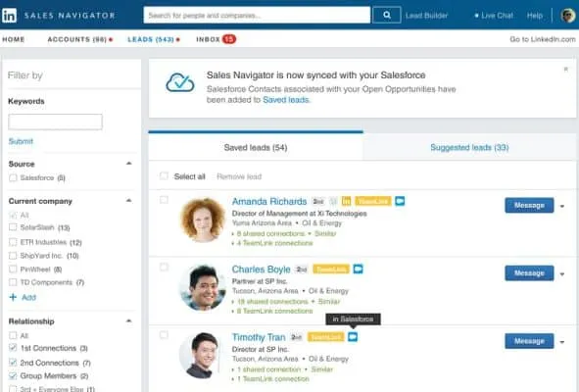Click Amanda Richards' Salesforce chat icon
This screenshot has width=579, height=392.
click(x=400, y=201)
